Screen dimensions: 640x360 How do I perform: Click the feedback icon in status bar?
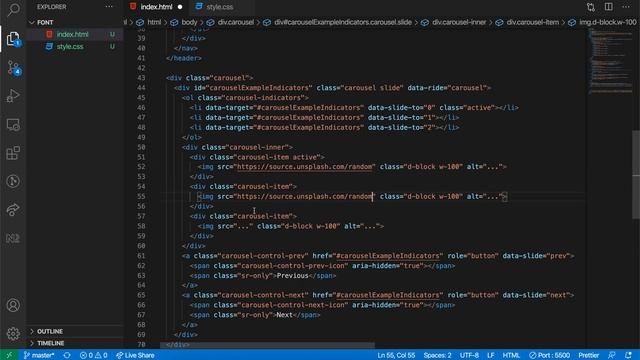(611, 355)
